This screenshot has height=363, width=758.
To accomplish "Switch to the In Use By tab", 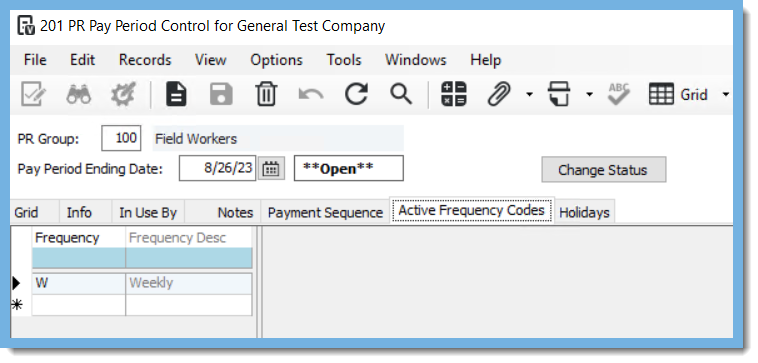I will pyautogui.click(x=148, y=213).
